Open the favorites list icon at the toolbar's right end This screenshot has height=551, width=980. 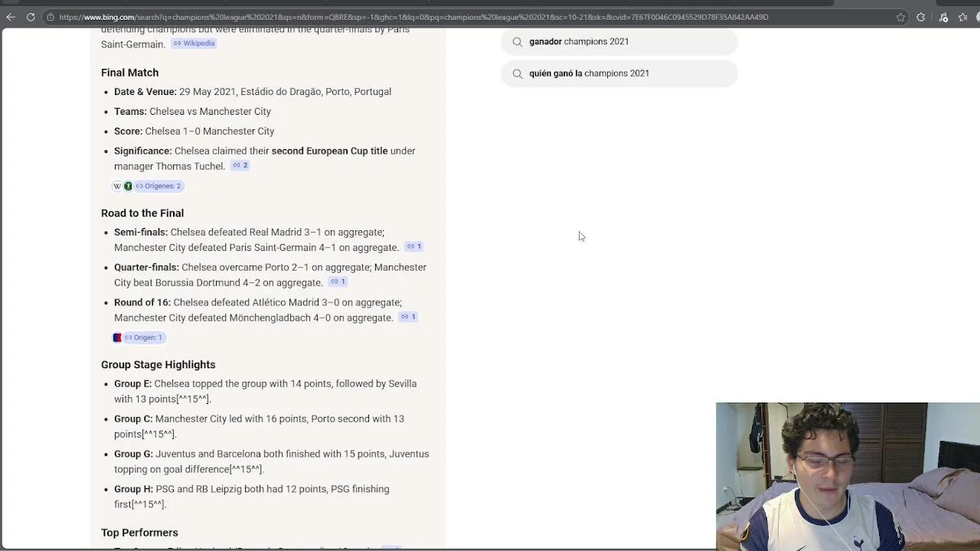963,17
